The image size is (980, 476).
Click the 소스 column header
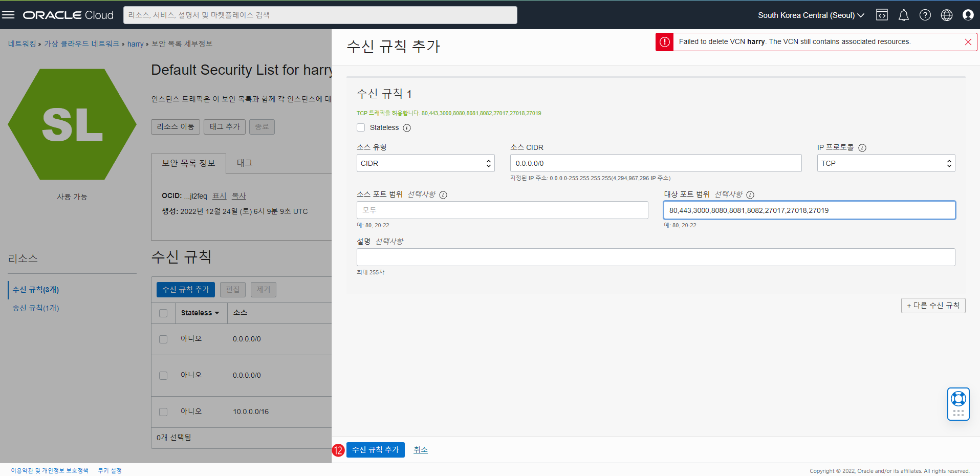click(x=240, y=313)
